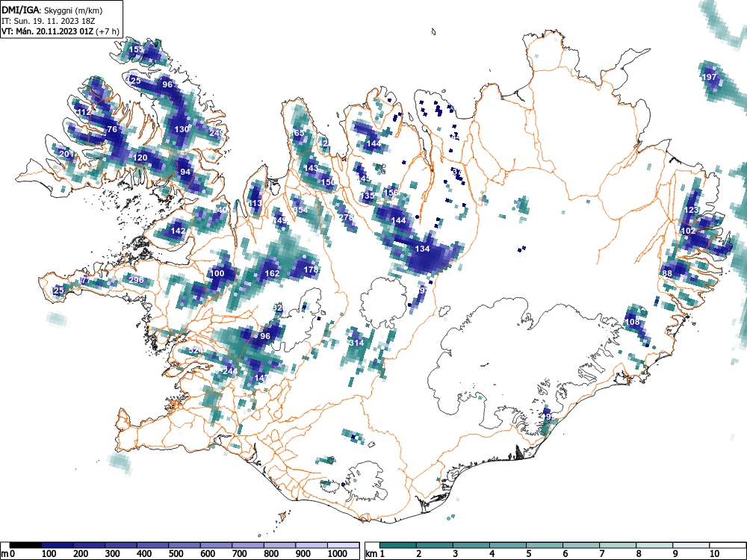The image size is (747, 560).
Task: Select the 278 visibility value
Action: tap(347, 217)
